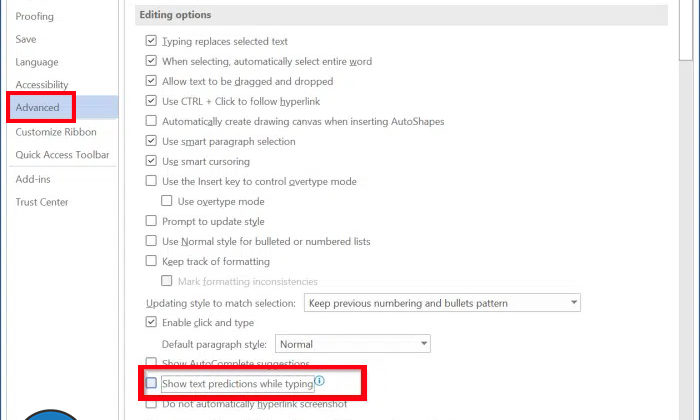The width and height of the screenshot is (700, 420).
Task: Open the Language settings category
Action: coord(37,62)
